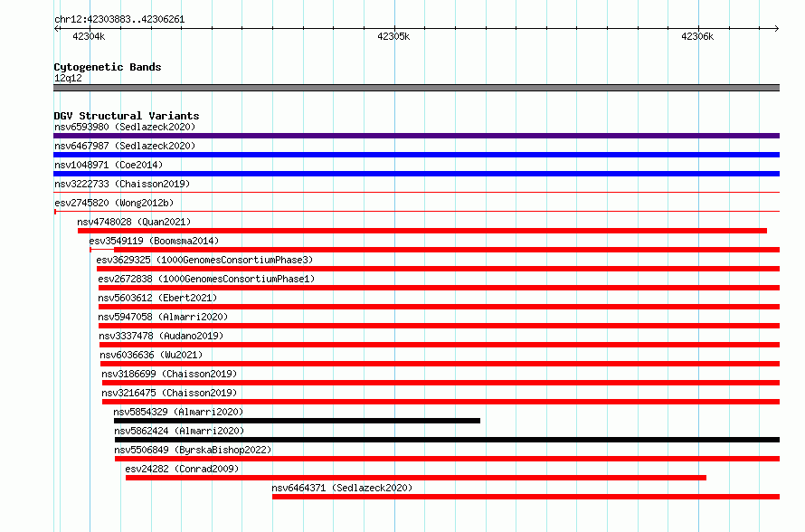
Task: Click the black nsv5862424 (Almarri2020) bar
Action: point(447,440)
